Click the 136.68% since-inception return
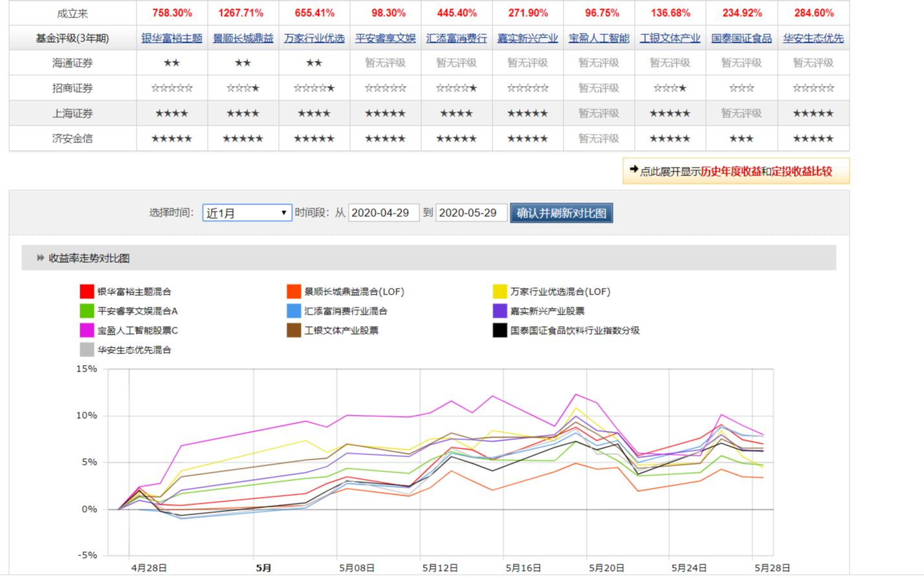Screen dimensions: 924x578 (670, 13)
